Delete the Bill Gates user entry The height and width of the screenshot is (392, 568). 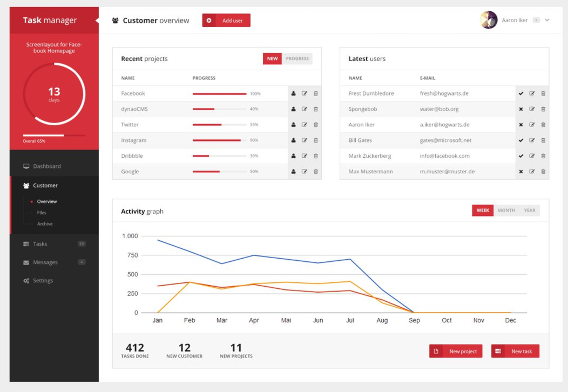click(x=543, y=140)
